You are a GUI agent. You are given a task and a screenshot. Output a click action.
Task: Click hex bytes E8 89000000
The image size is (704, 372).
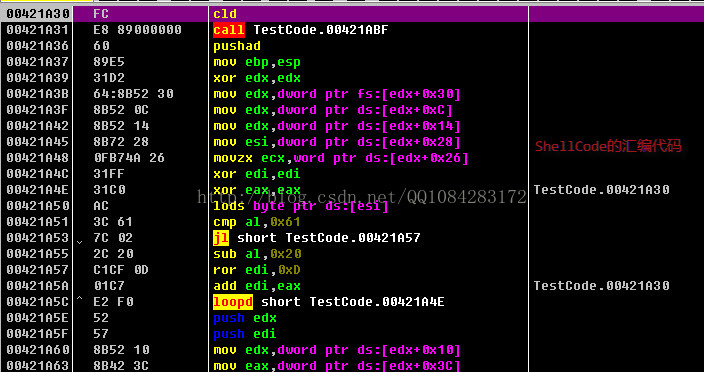(137, 30)
